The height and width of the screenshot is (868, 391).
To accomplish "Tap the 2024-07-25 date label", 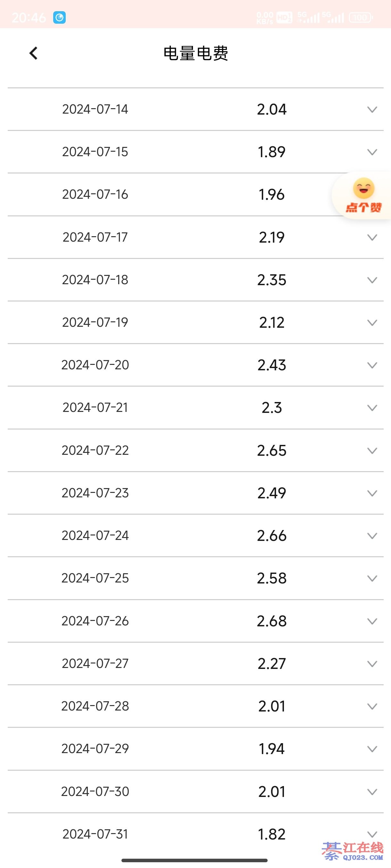I will click(95, 578).
